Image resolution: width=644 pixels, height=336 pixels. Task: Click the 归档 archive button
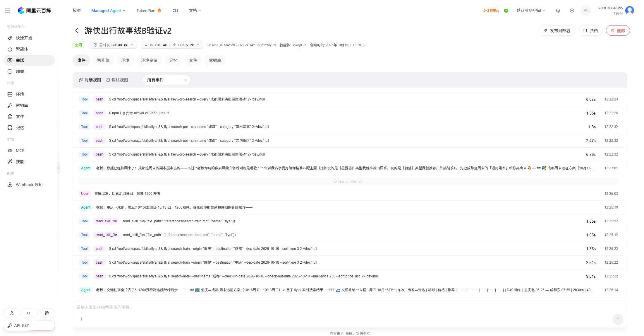tap(590, 30)
